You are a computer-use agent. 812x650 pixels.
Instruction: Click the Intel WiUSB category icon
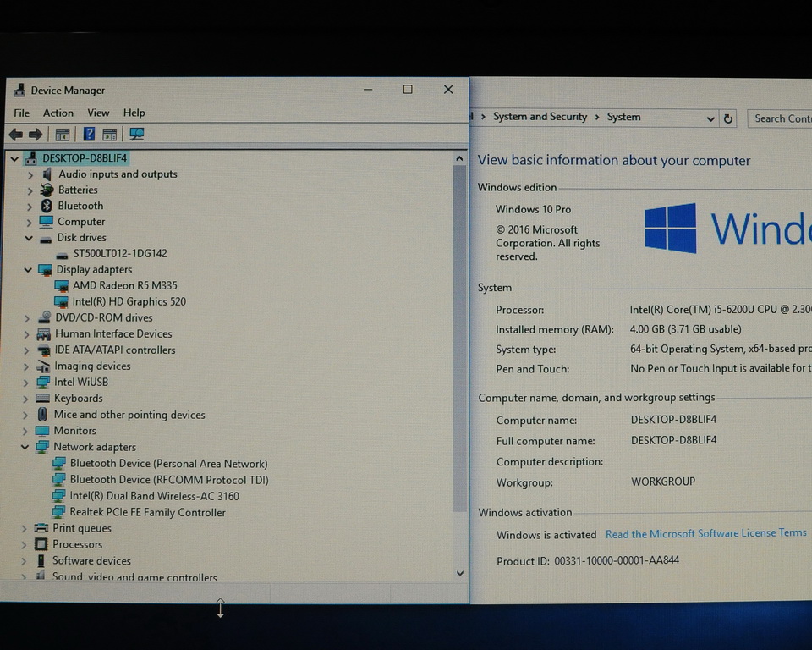pyautogui.click(x=43, y=382)
